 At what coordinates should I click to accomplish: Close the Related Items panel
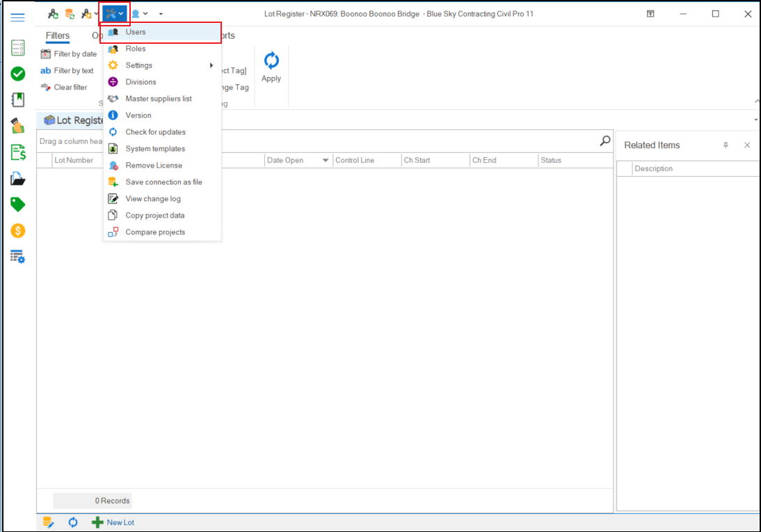click(747, 145)
